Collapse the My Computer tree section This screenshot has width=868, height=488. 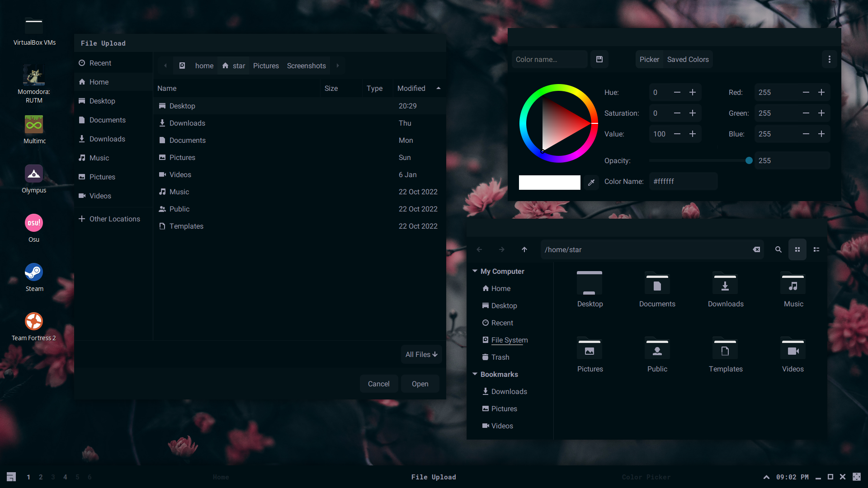[475, 271]
